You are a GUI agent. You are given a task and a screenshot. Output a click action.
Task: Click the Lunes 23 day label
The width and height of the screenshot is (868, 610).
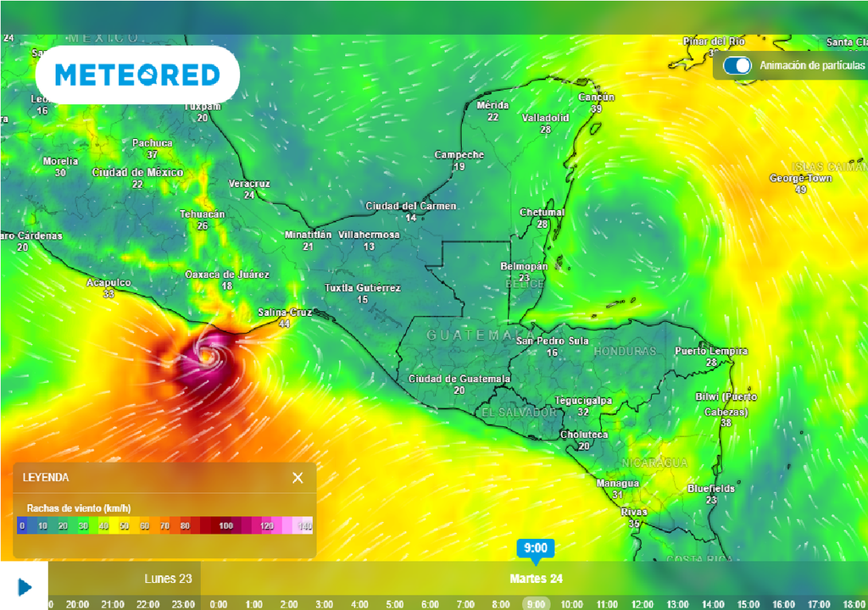[x=168, y=579]
